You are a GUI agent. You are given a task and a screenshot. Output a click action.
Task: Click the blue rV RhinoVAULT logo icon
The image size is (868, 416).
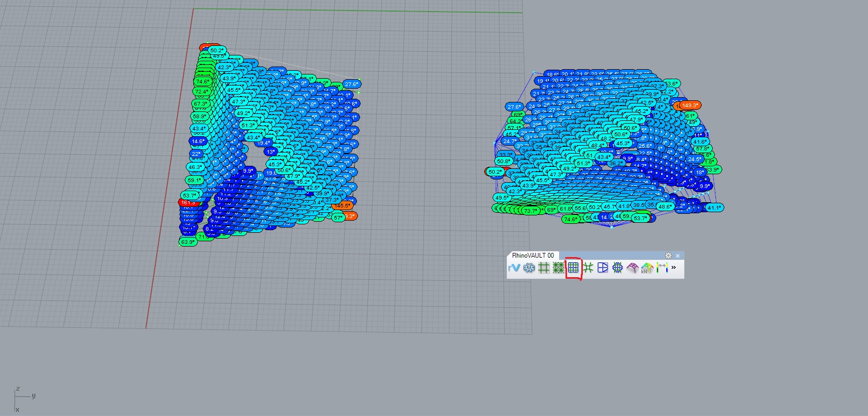coord(514,268)
